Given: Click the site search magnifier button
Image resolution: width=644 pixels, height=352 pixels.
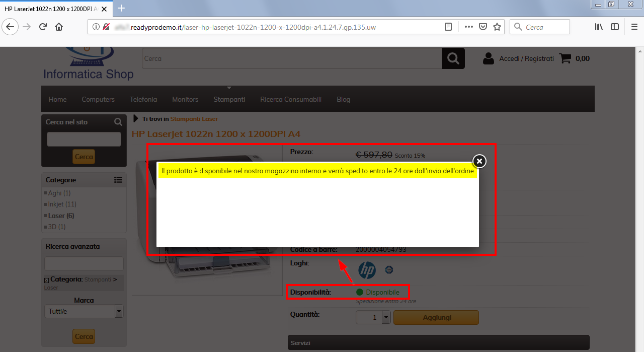Looking at the screenshot, I should pyautogui.click(x=453, y=58).
